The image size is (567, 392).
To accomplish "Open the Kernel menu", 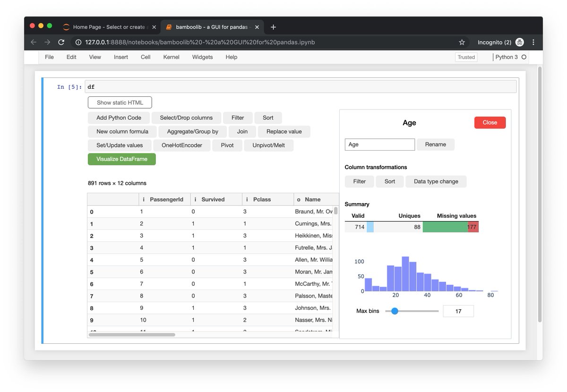I will tap(171, 57).
